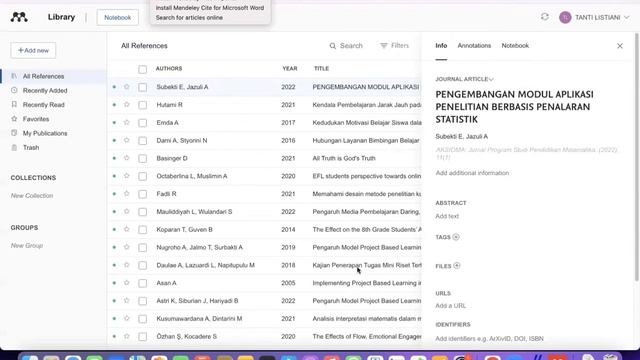This screenshot has height=360, width=640.
Task: Star the Octaberlina L, Muslimin A reference
Action: (127, 176)
